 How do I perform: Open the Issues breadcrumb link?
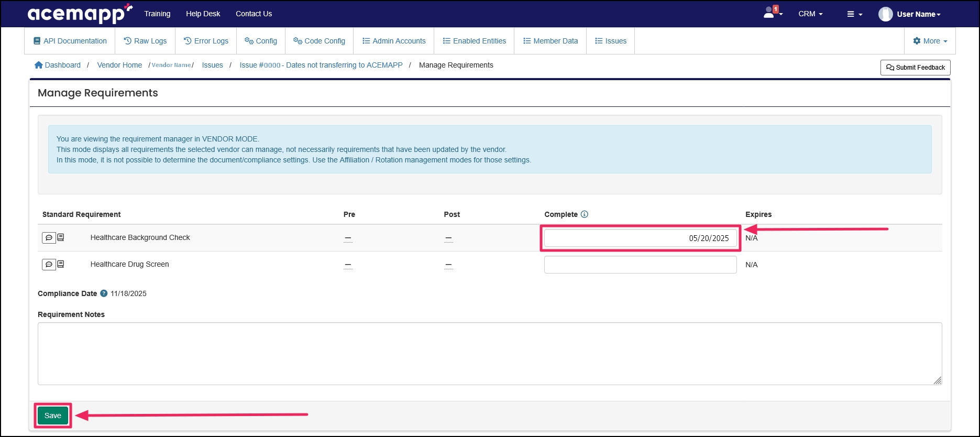coord(213,65)
